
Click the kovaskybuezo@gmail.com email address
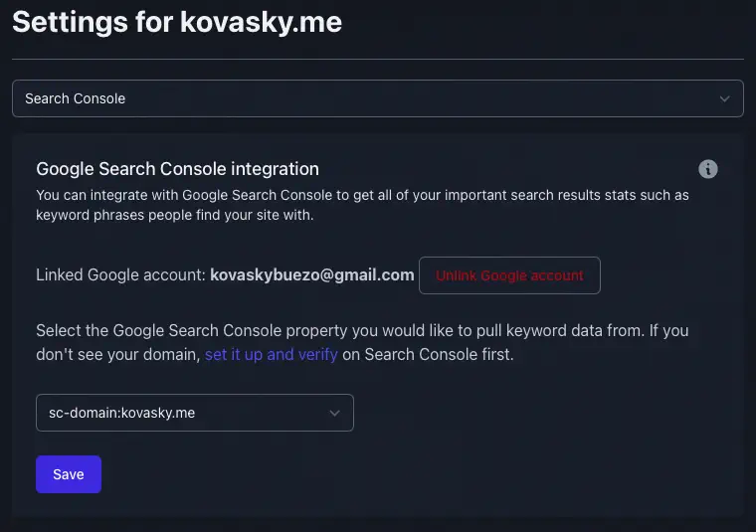tap(312, 275)
